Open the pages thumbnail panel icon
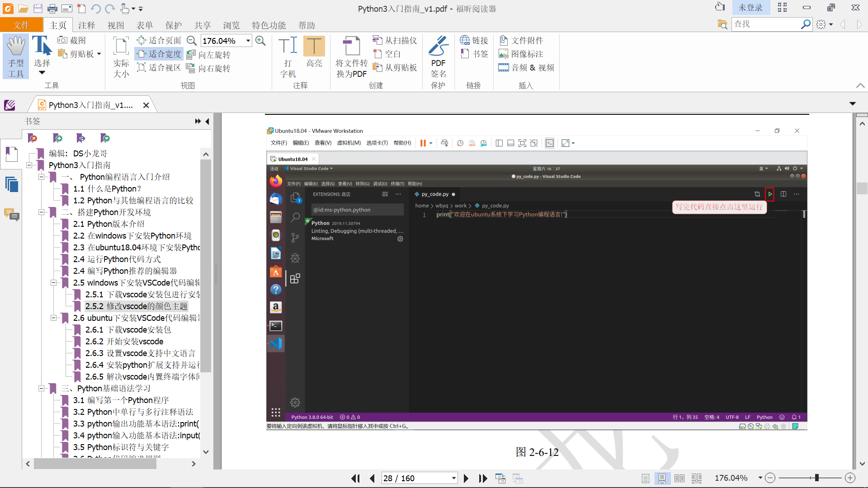Viewport: 868px width, 488px height. point(11,185)
